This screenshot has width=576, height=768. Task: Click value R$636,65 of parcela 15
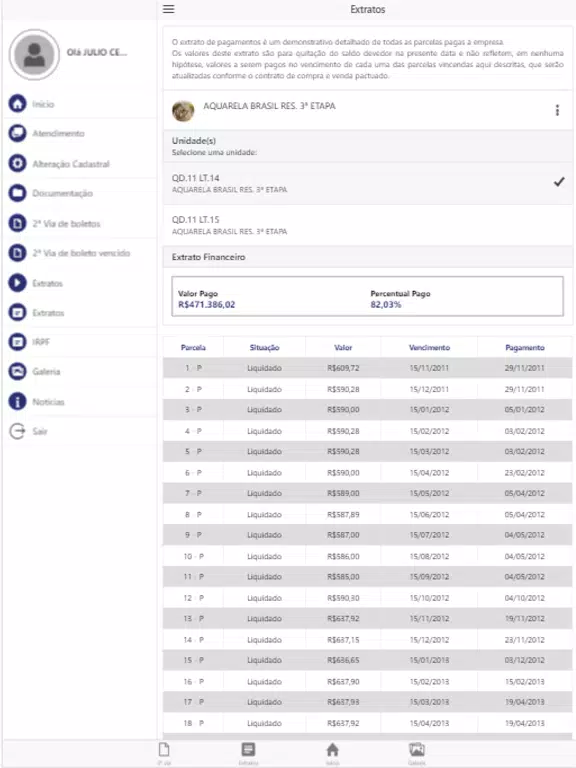[343, 660]
